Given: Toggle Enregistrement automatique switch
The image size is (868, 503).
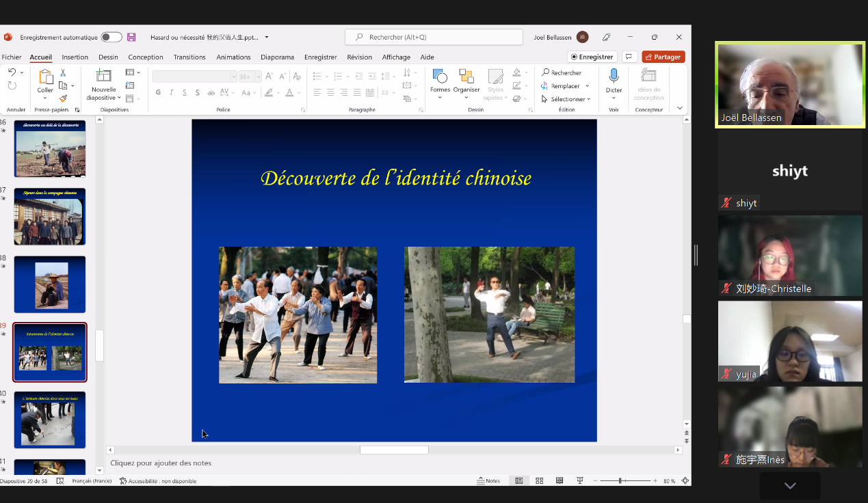Looking at the screenshot, I should (x=111, y=38).
